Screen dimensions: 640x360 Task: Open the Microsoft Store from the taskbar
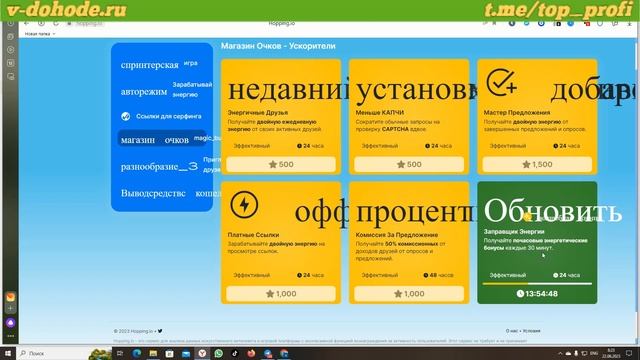point(169,353)
